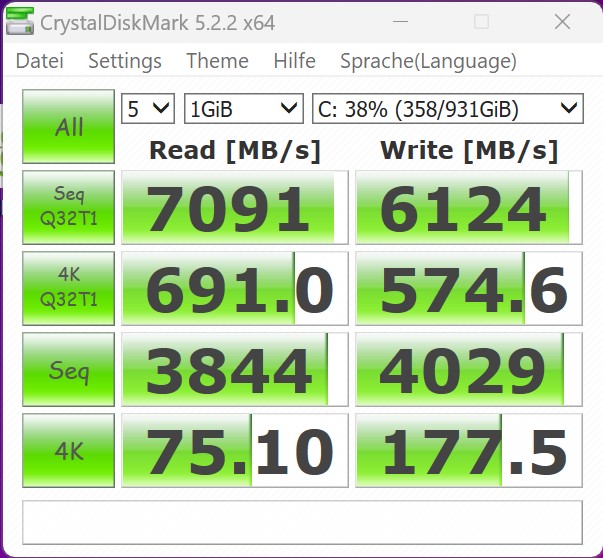Run all benchmarks with the All button
Image resolution: width=603 pixels, height=558 pixels.
pos(68,127)
